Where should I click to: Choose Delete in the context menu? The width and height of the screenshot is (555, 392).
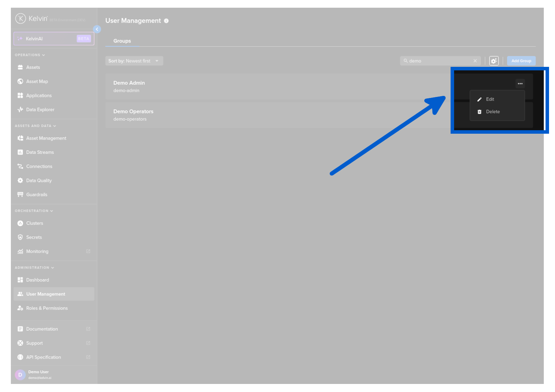click(493, 112)
